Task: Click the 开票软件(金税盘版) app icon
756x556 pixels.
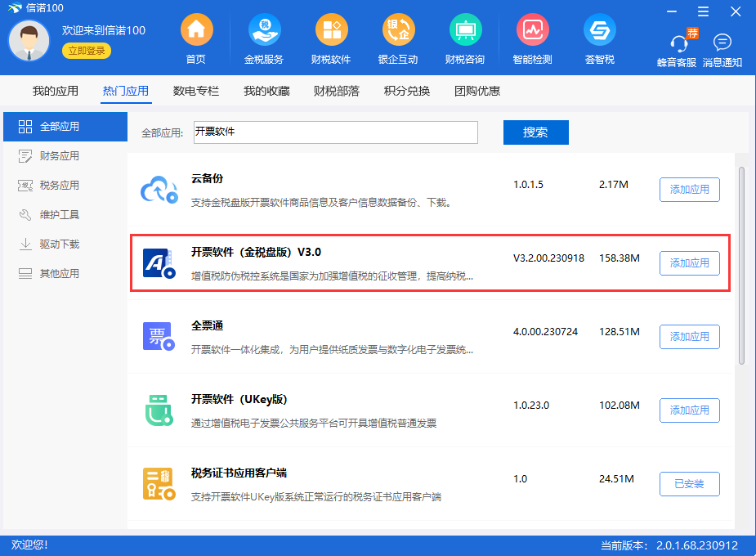Action: pos(159,263)
